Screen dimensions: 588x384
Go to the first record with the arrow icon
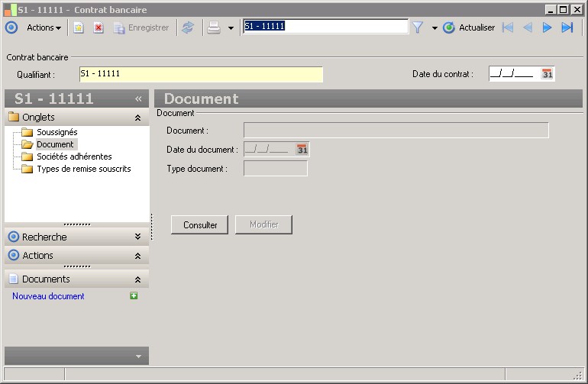[x=508, y=27]
